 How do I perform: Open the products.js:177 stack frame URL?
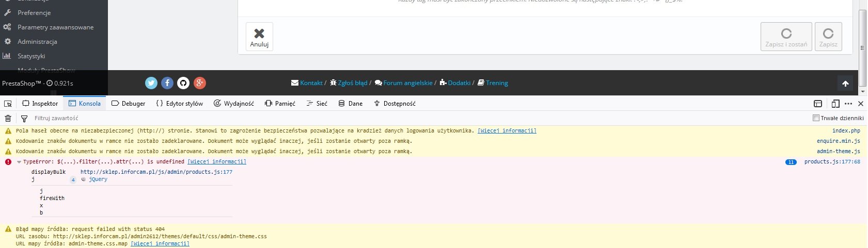click(x=156, y=172)
